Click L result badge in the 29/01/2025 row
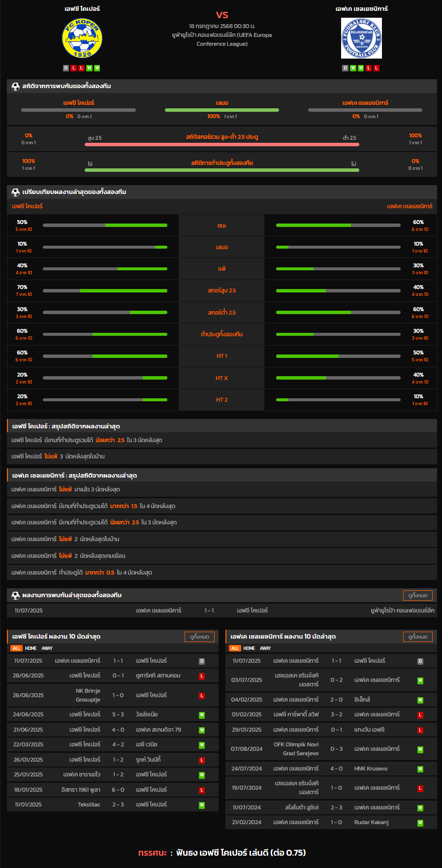The image size is (442, 868). coord(420,730)
